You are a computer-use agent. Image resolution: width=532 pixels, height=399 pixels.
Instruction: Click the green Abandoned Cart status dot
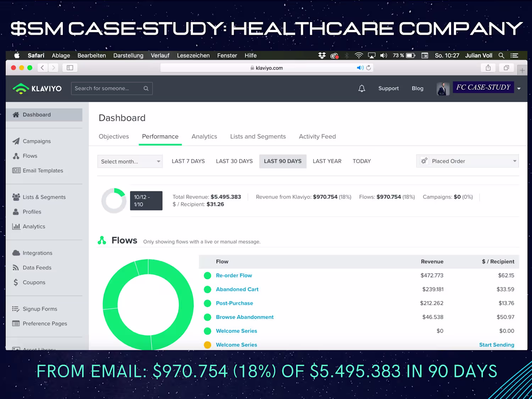207,289
